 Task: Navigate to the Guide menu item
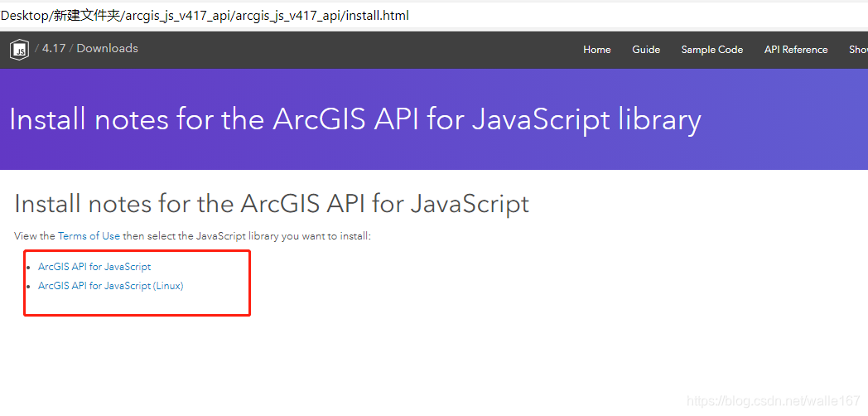[x=645, y=50]
